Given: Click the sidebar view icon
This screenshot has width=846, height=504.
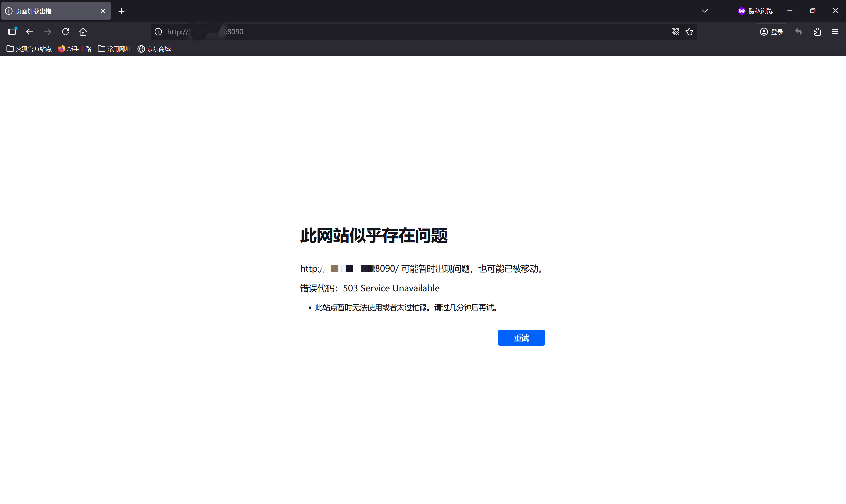Looking at the screenshot, I should coord(12,32).
